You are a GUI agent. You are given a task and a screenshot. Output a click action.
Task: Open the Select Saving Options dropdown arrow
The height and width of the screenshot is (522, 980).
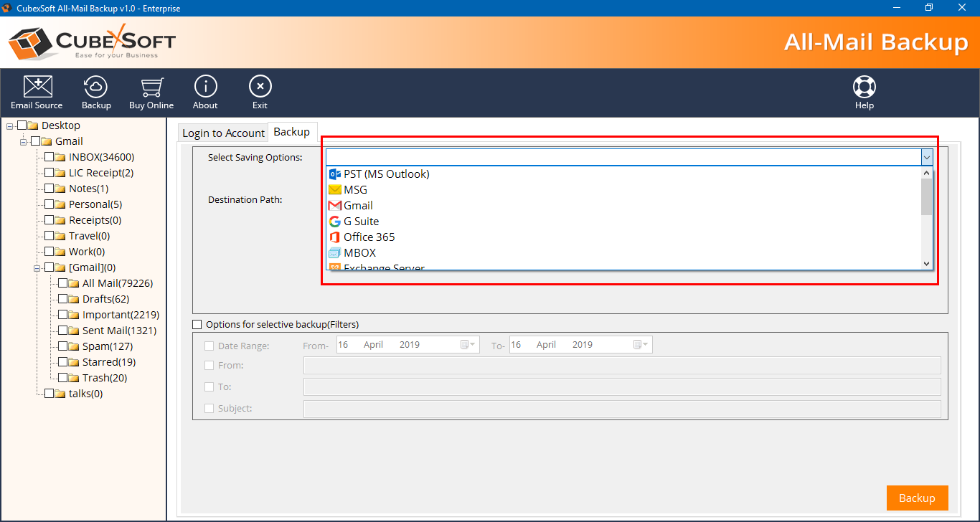coord(926,156)
